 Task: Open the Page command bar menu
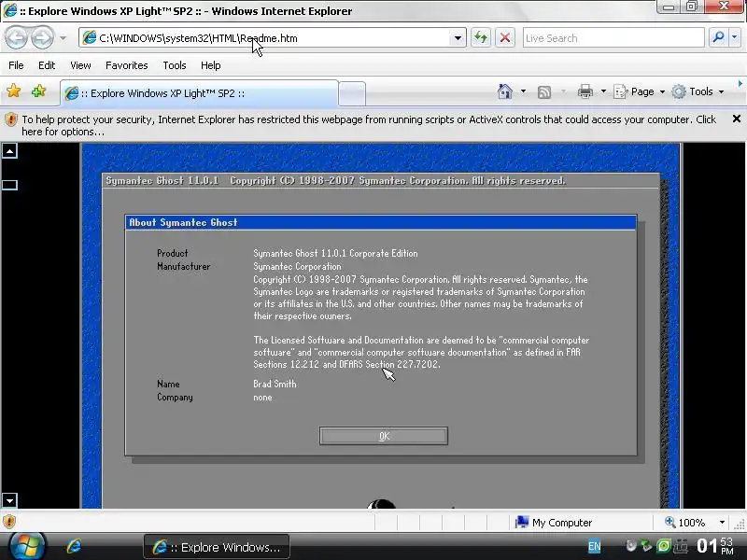click(640, 91)
